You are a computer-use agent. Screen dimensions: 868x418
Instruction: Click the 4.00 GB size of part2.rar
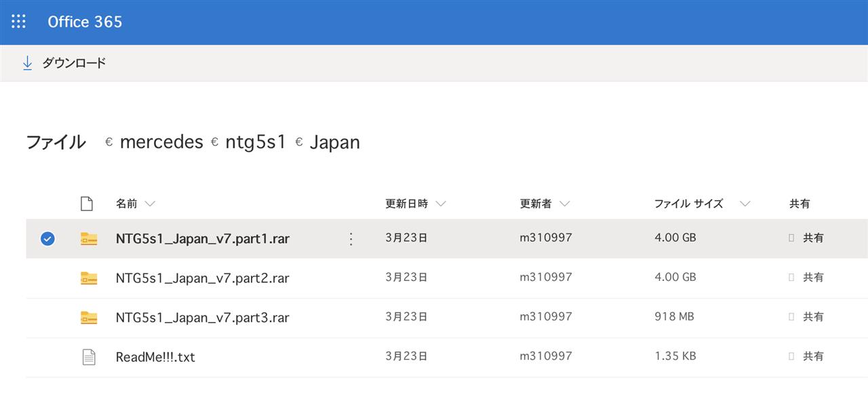(675, 277)
